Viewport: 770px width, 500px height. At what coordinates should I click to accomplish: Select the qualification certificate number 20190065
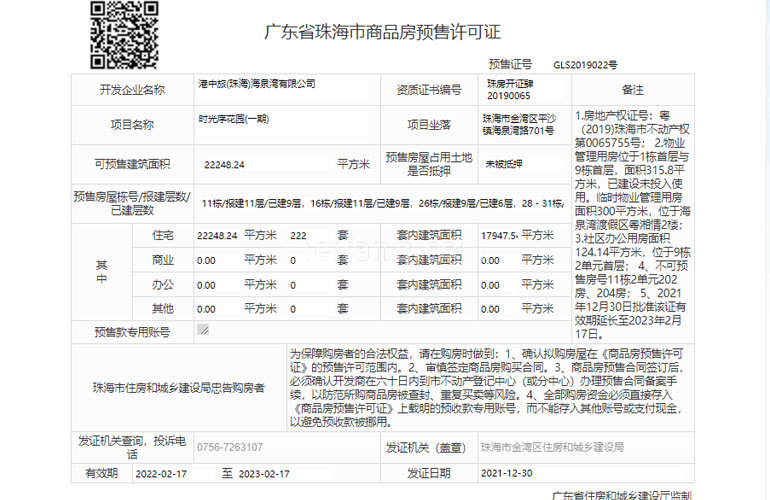(508, 96)
